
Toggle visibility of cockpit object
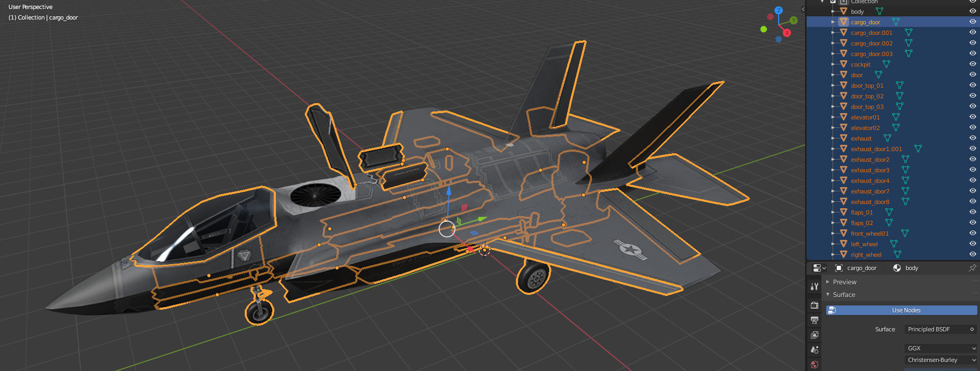tap(973, 64)
